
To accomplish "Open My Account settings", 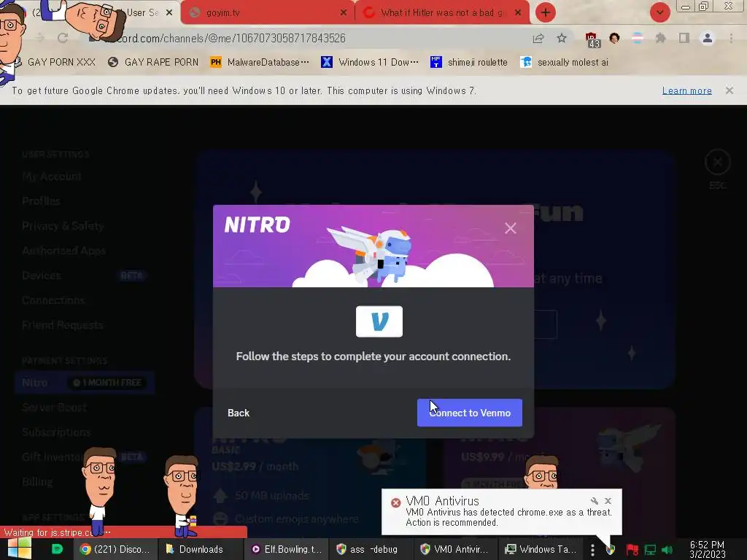I will (52, 176).
